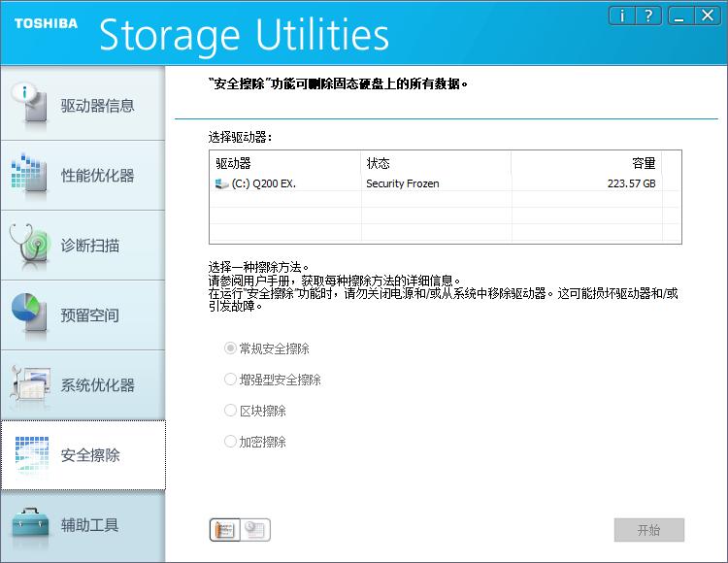This screenshot has width=728, height=563.
Task: Click the drive icon next to (C:) Q200 EX.
Action: (222, 183)
